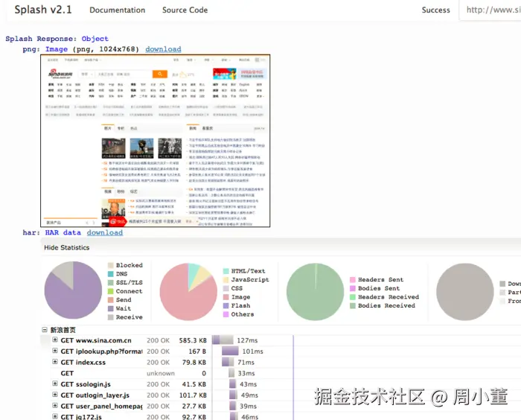The width and height of the screenshot is (521, 420).
Task: Click the 39ms timeline bar
Action: pos(232,406)
